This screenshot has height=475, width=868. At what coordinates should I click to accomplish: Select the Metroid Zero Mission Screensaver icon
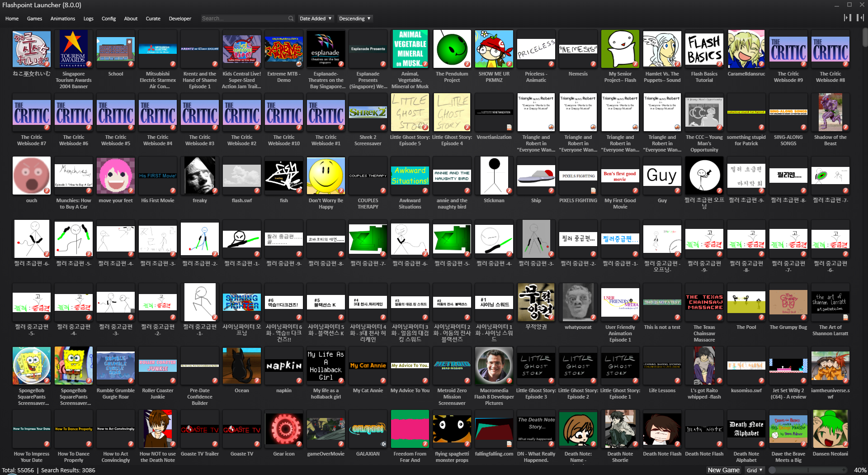tap(452, 366)
